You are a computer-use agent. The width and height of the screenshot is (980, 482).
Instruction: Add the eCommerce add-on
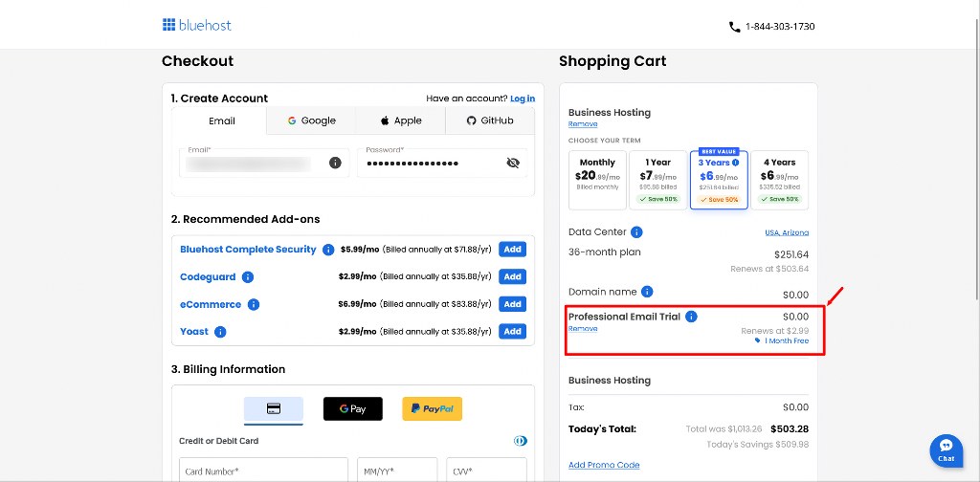tap(513, 304)
